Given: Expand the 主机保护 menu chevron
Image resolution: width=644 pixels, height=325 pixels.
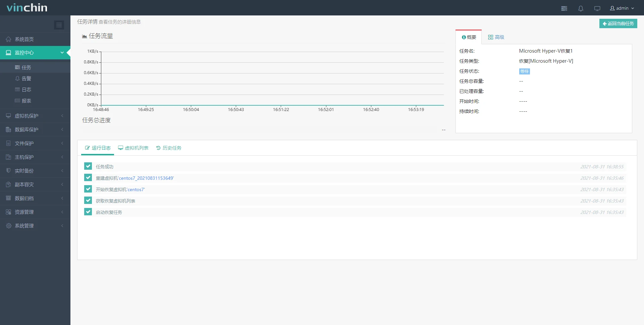Looking at the screenshot, I should pos(62,157).
